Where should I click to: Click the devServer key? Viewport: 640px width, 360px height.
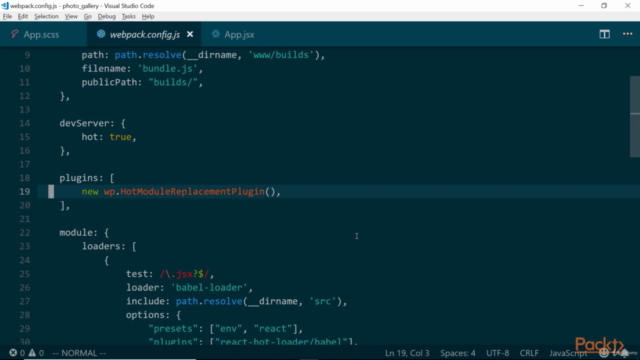84,123
